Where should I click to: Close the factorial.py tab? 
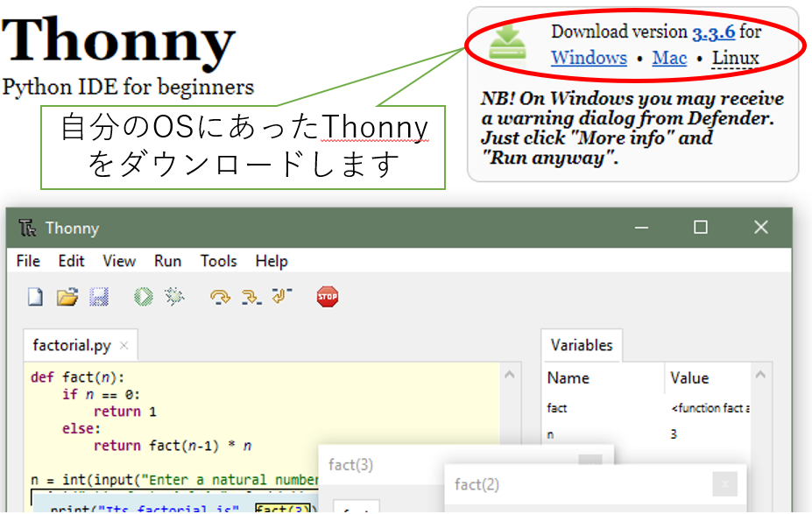(x=124, y=345)
